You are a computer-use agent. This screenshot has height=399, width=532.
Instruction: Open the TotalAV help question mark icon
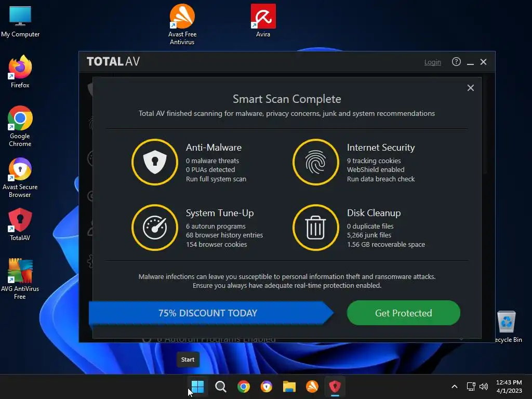click(456, 62)
